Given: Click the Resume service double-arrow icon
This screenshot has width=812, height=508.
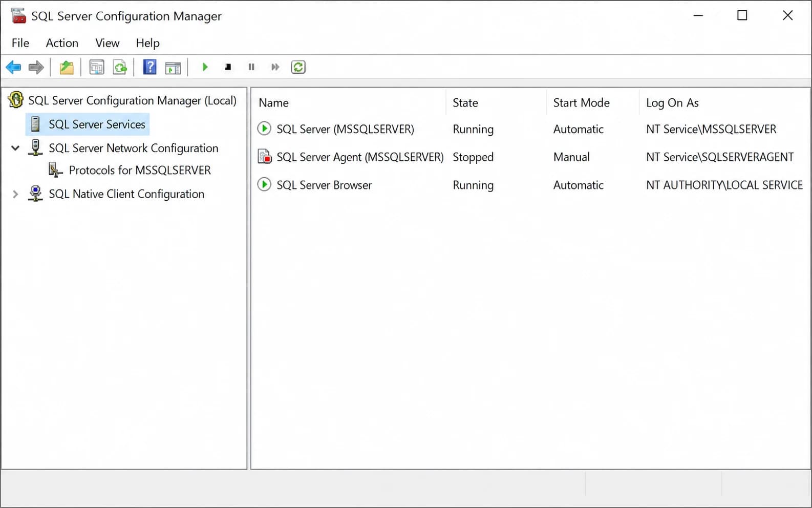Looking at the screenshot, I should pos(275,67).
